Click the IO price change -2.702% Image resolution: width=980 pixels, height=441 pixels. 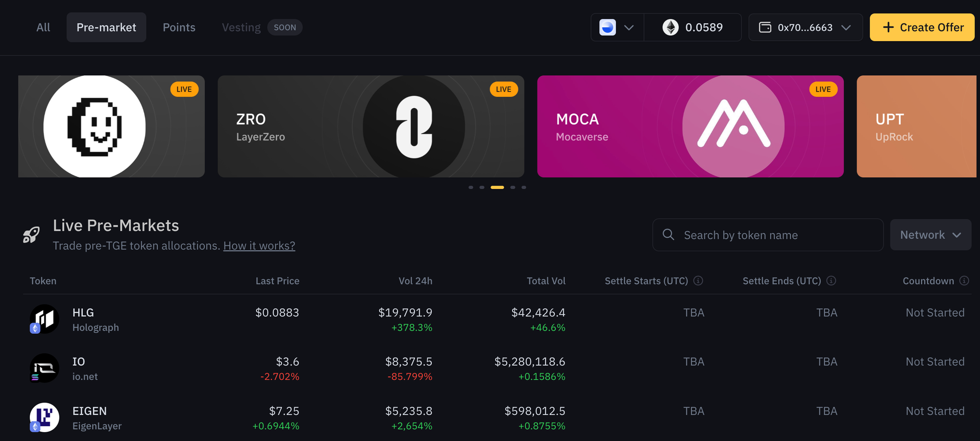(280, 377)
